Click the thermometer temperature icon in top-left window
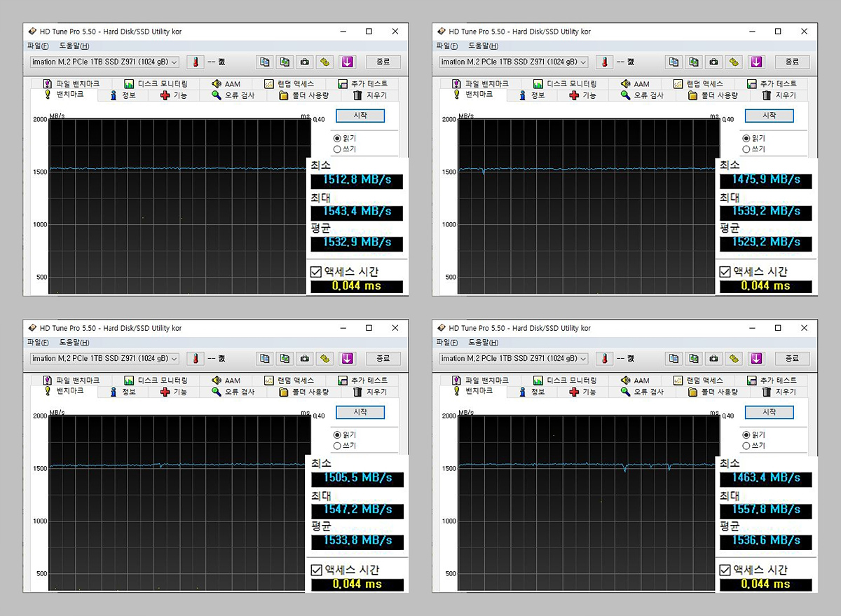The width and height of the screenshot is (841, 616). (x=196, y=62)
